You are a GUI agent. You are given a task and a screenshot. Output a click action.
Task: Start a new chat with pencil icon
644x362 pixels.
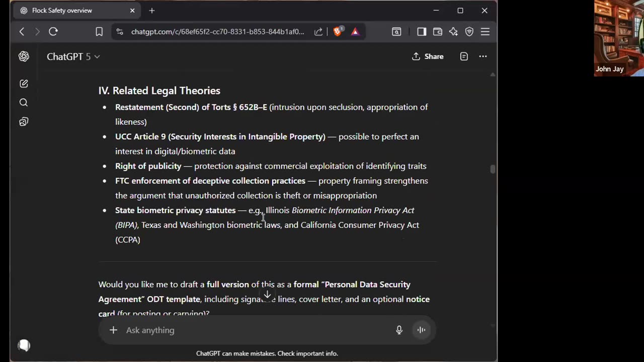click(x=24, y=83)
